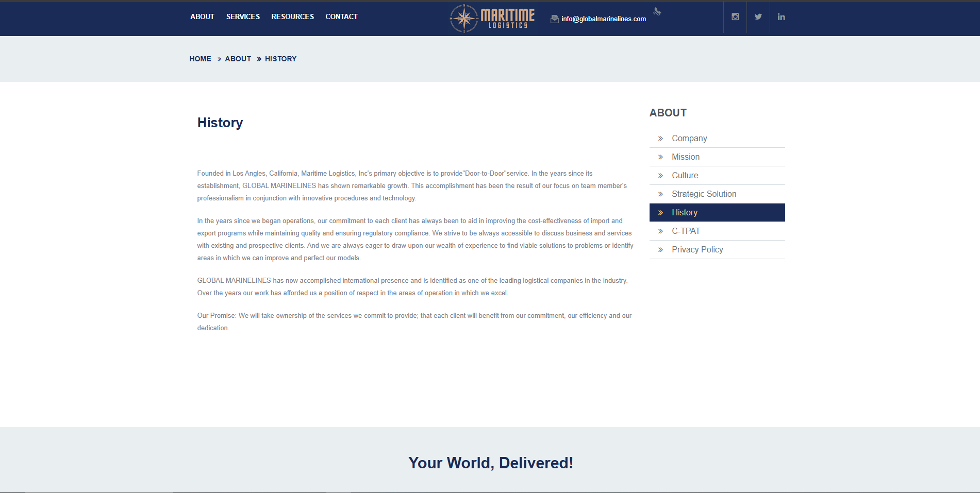The width and height of the screenshot is (980, 493).
Task: Open the LinkedIn social icon
Action: [781, 17]
